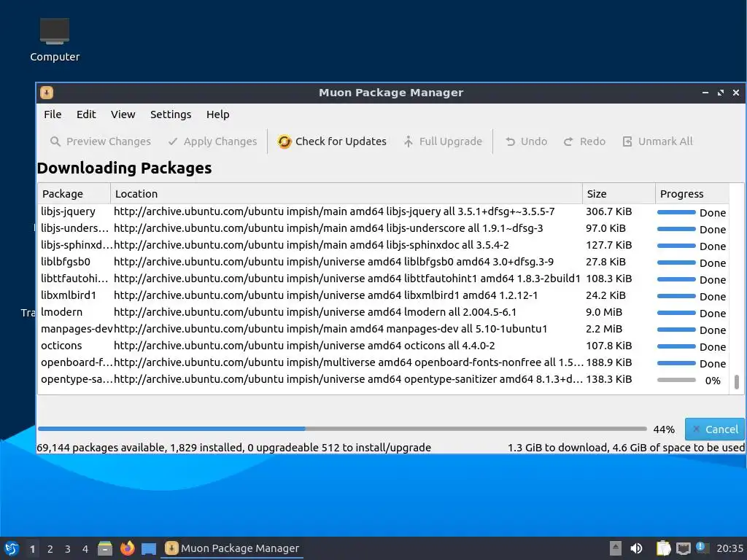
Task: Click the Apply Changes label
Action: [x=220, y=141]
